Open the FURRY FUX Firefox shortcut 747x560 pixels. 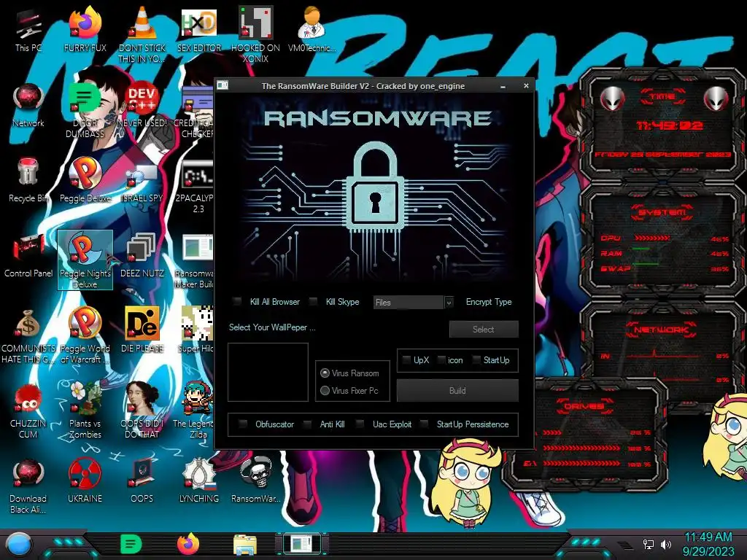click(x=85, y=28)
